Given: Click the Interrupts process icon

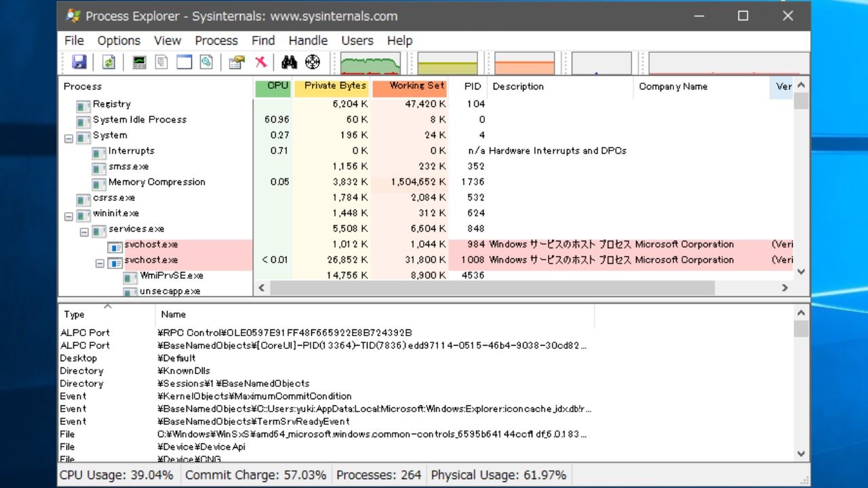Looking at the screenshot, I should point(99,152).
